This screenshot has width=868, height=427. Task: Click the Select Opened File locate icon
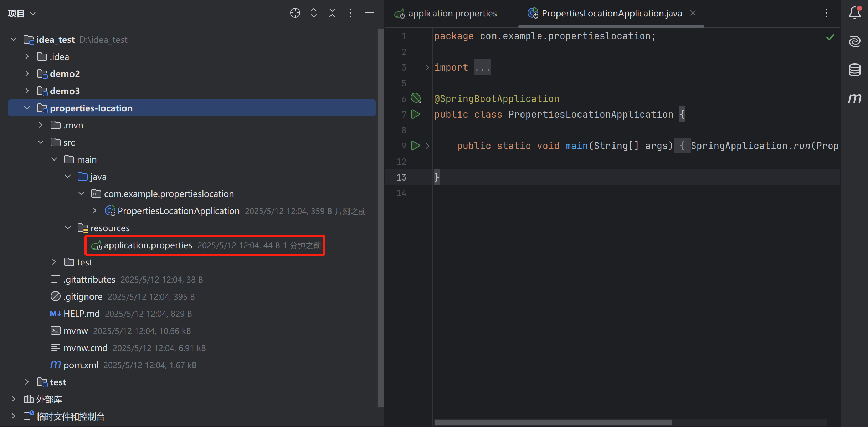(x=295, y=13)
